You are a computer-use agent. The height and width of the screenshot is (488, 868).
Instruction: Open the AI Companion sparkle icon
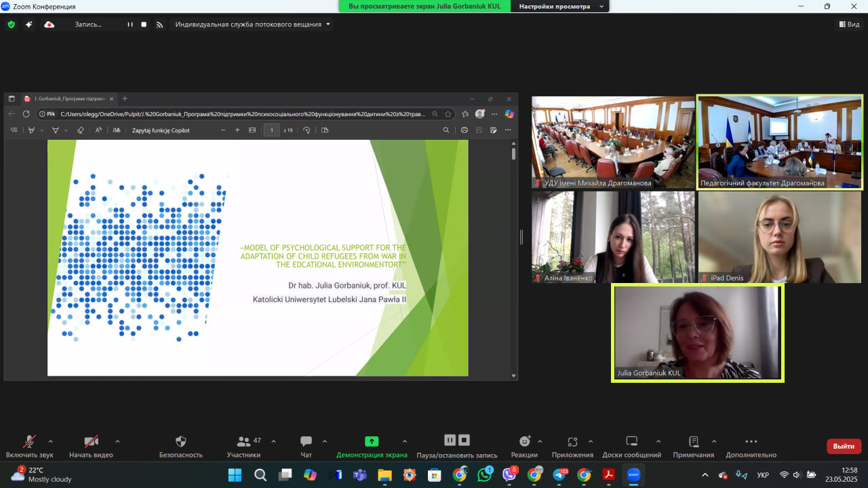[x=29, y=24]
